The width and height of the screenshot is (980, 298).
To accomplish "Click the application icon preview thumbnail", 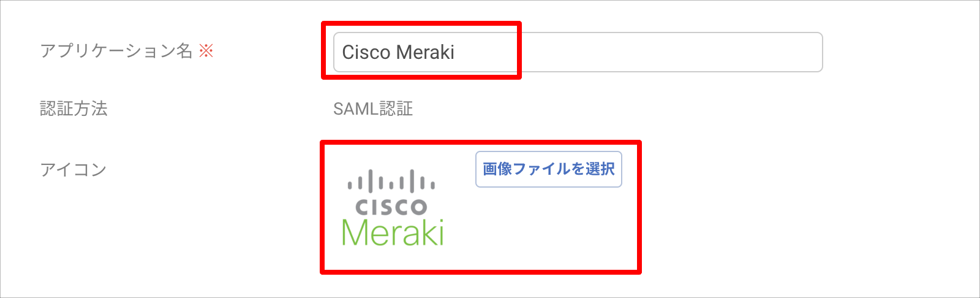I will [x=393, y=207].
